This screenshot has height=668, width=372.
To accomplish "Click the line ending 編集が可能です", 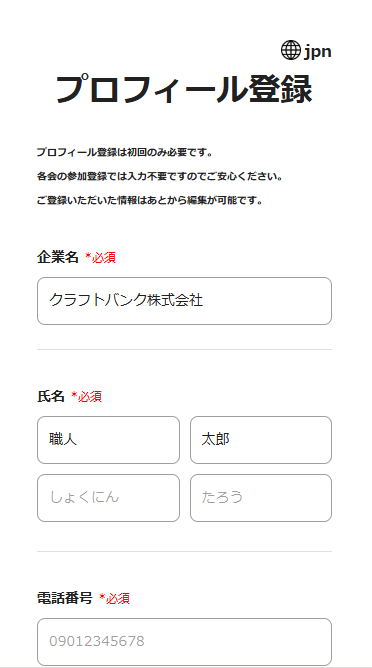I will [150, 201].
